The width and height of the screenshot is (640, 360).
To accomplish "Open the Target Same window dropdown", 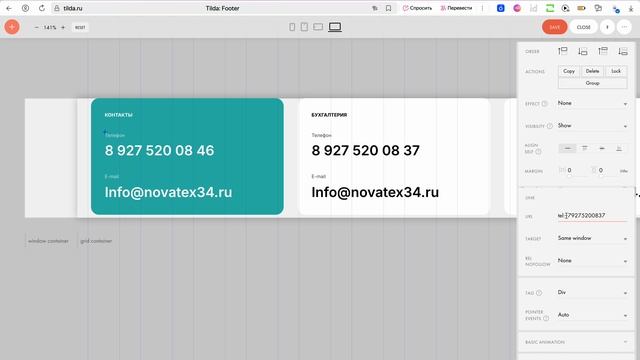I will click(592, 238).
